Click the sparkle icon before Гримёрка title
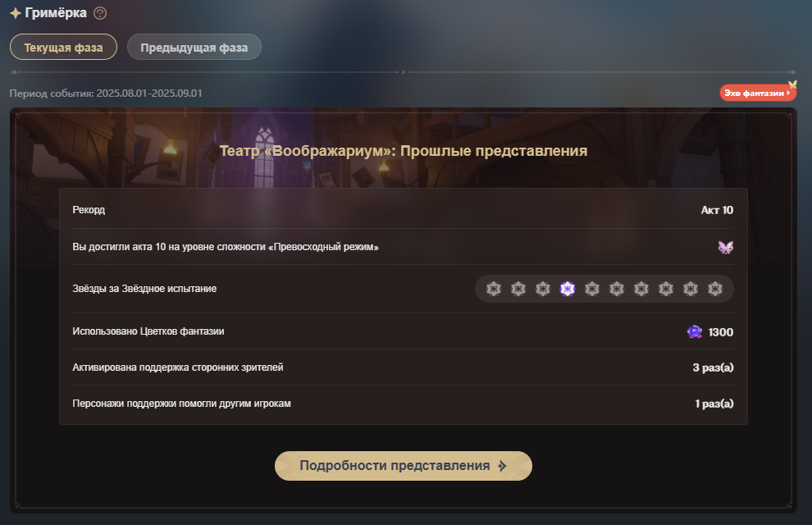Image resolution: width=812 pixels, height=525 pixels. (16, 13)
